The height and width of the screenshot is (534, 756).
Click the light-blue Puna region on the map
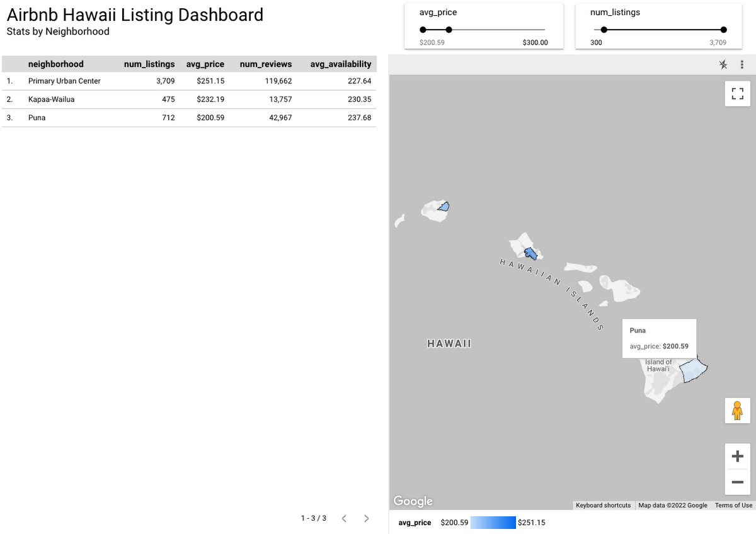pos(695,371)
